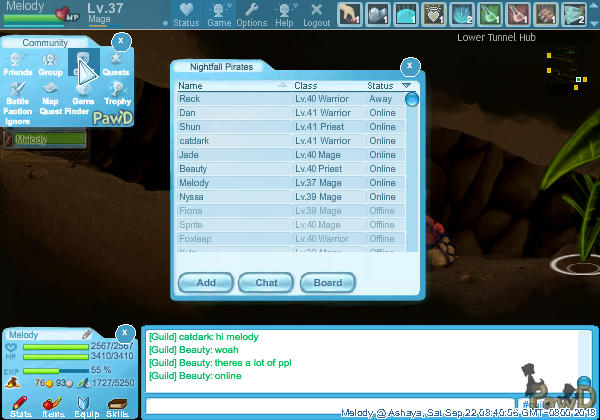Open the Status menu
Image resolution: width=600 pixels, height=420 pixels.
pos(185,13)
